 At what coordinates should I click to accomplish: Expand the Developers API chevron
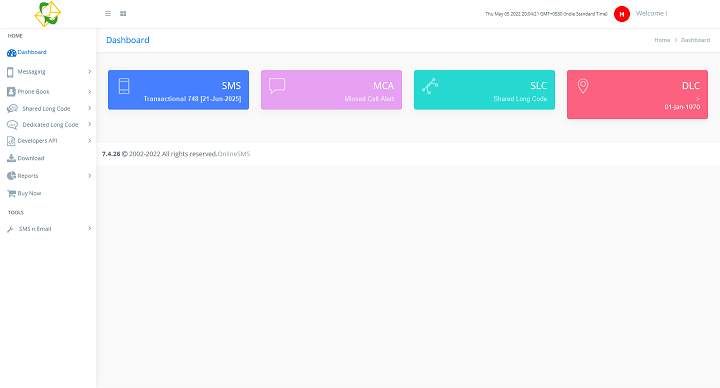[x=90, y=141]
